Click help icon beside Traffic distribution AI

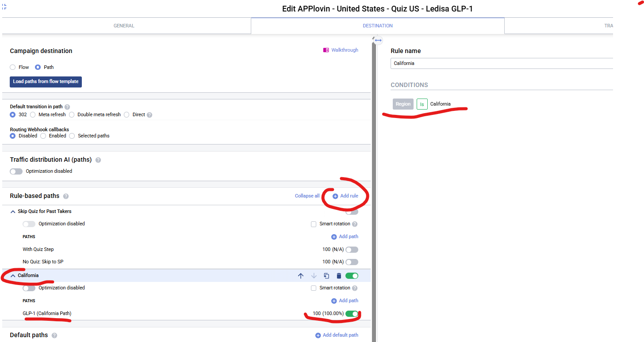pos(98,160)
